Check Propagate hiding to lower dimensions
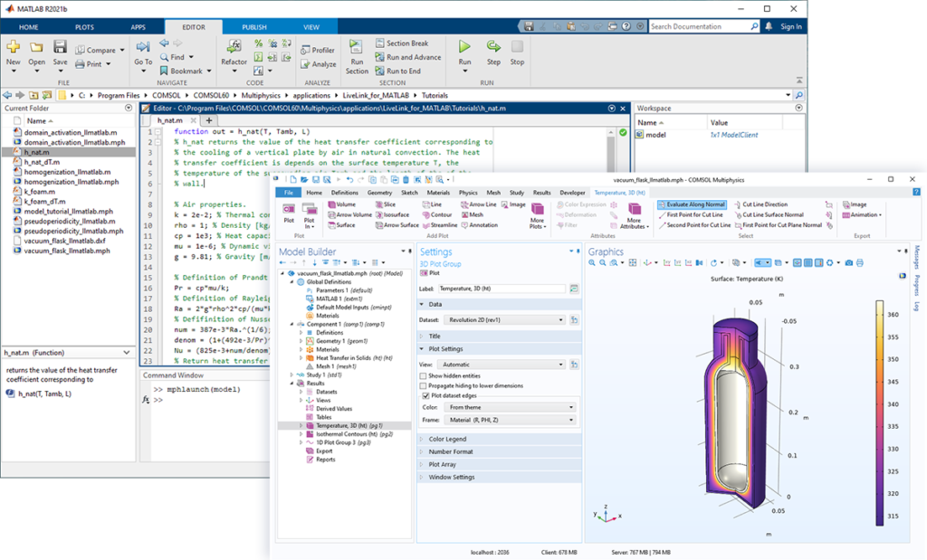 (x=424, y=385)
